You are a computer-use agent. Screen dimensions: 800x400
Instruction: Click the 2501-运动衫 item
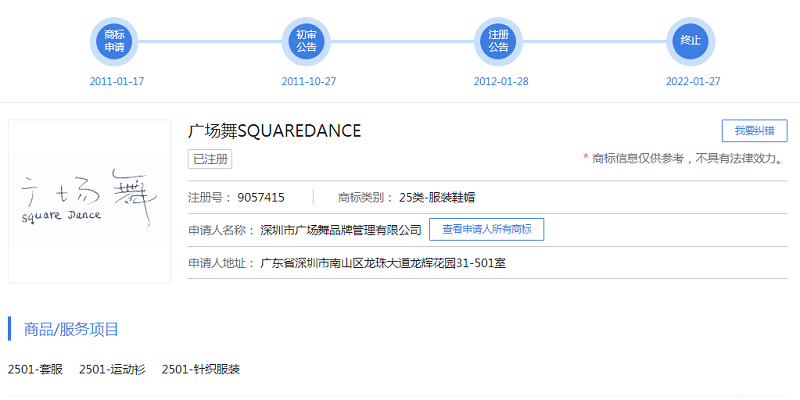[112, 369]
